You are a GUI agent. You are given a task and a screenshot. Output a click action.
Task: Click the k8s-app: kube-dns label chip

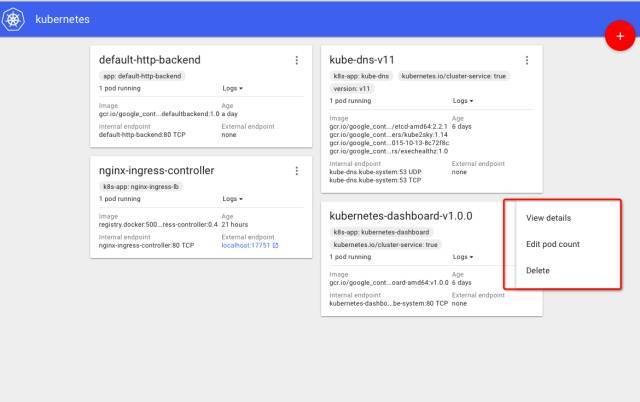coord(361,76)
